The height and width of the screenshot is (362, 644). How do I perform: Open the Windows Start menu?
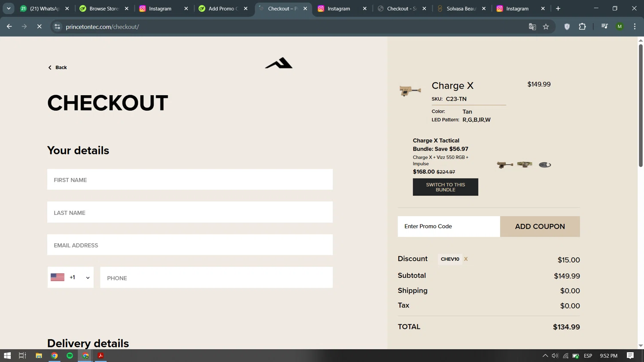point(7,356)
